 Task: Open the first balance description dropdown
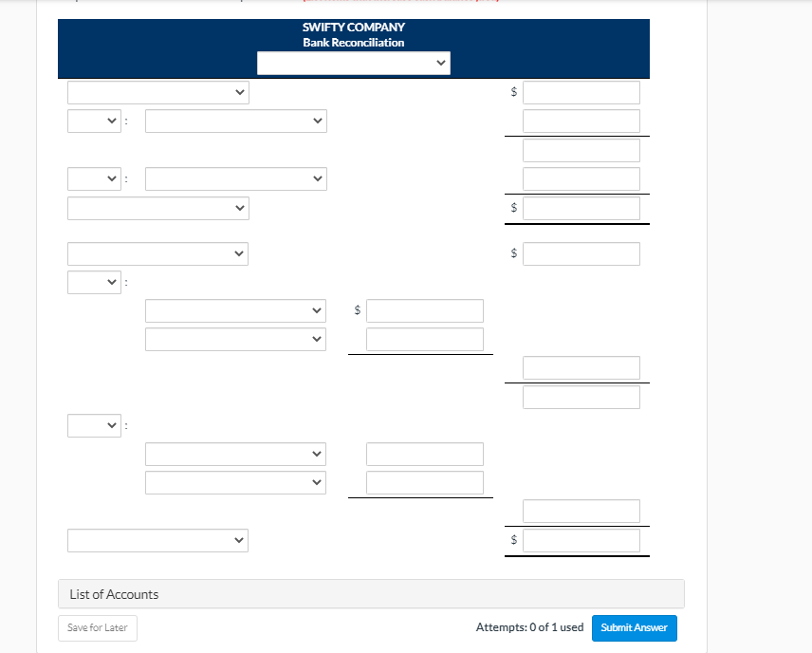157,92
